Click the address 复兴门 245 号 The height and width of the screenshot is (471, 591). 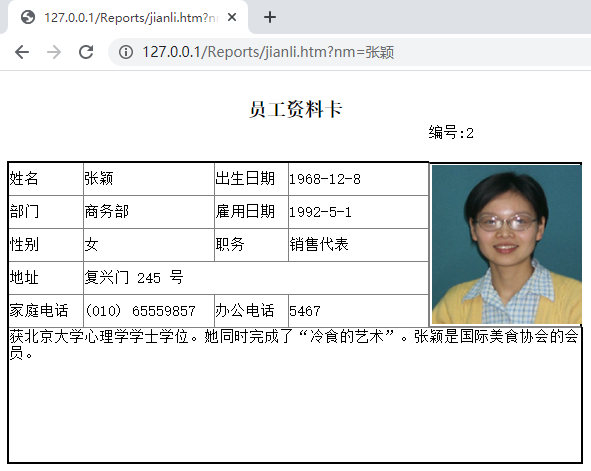point(134,278)
